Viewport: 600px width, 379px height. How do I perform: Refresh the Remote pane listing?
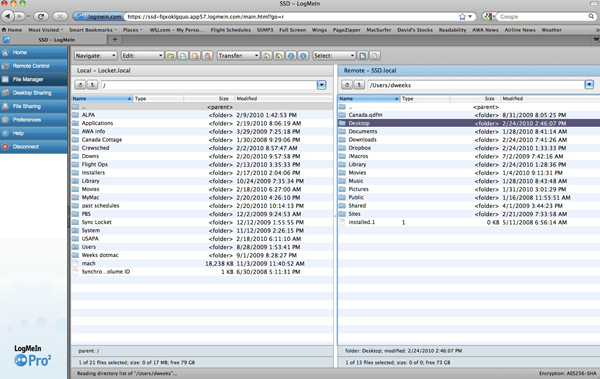pyautogui.click(x=346, y=85)
